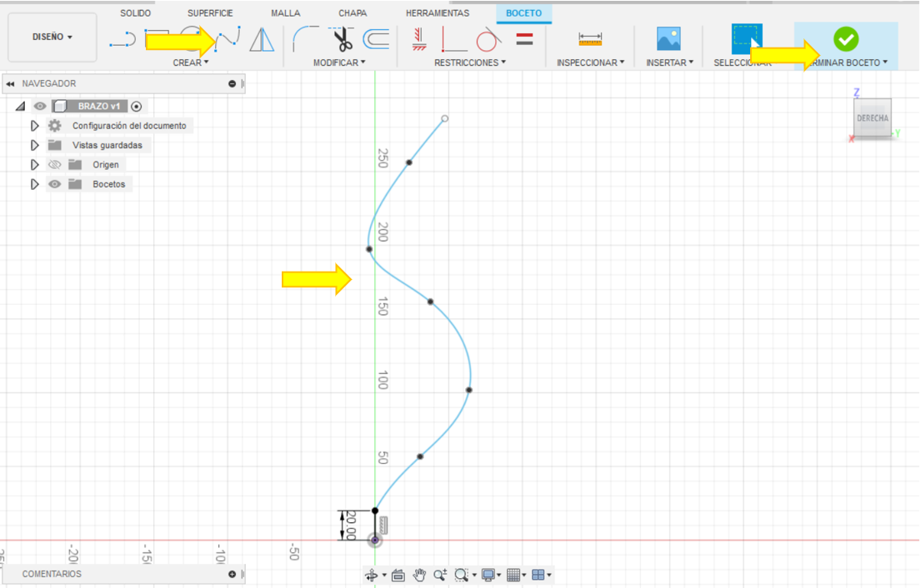
Task: Apply the Tangent constraint
Action: tap(488, 40)
